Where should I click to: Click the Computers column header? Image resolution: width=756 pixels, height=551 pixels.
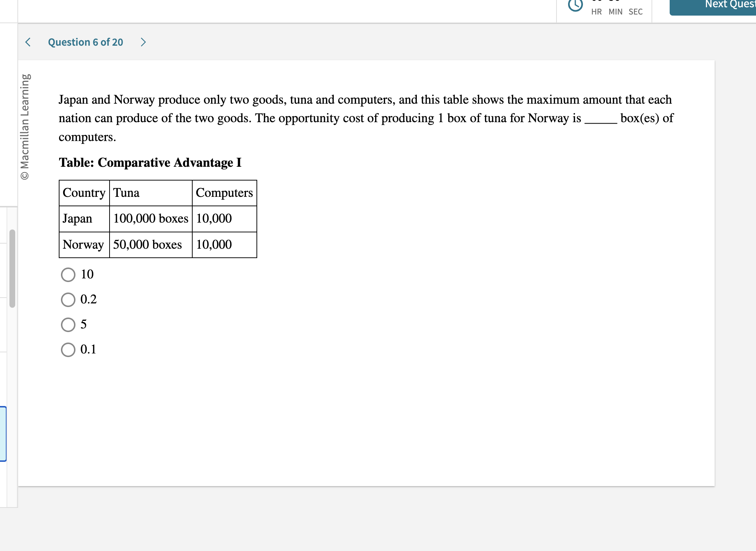click(224, 193)
